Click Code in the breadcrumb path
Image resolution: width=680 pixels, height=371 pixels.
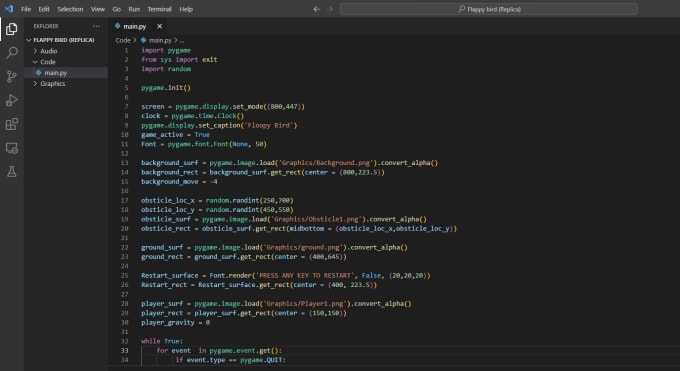click(123, 40)
